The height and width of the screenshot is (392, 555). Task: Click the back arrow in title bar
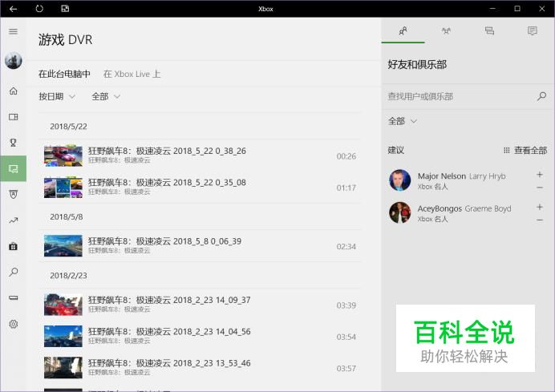pos(13,9)
